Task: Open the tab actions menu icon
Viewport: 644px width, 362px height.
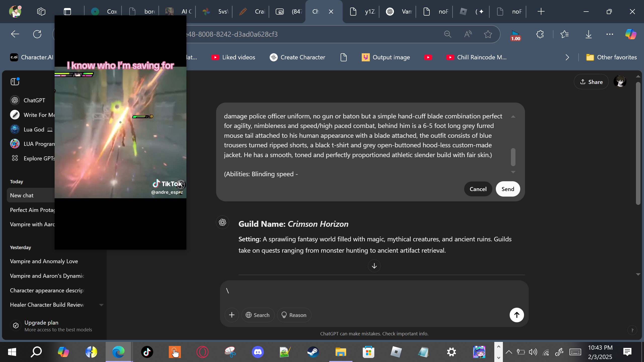Action: pos(67,12)
